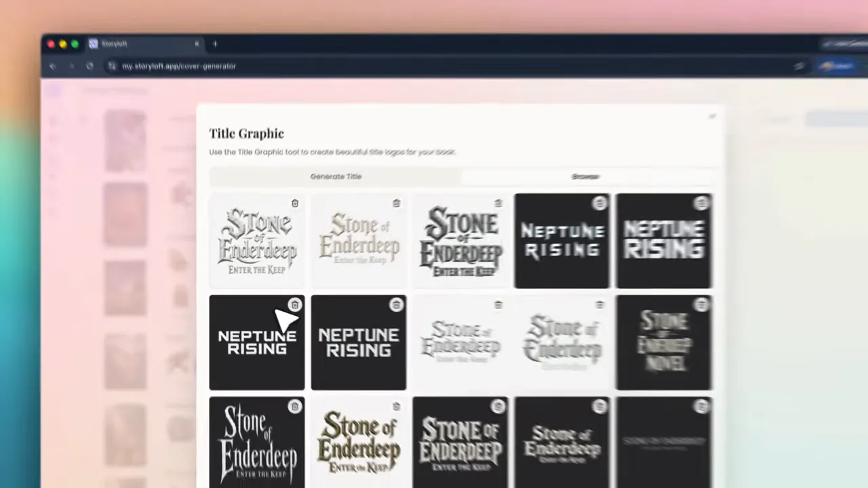Reload the Storyloft page
Image resolution: width=868 pixels, height=488 pixels.
coord(90,66)
